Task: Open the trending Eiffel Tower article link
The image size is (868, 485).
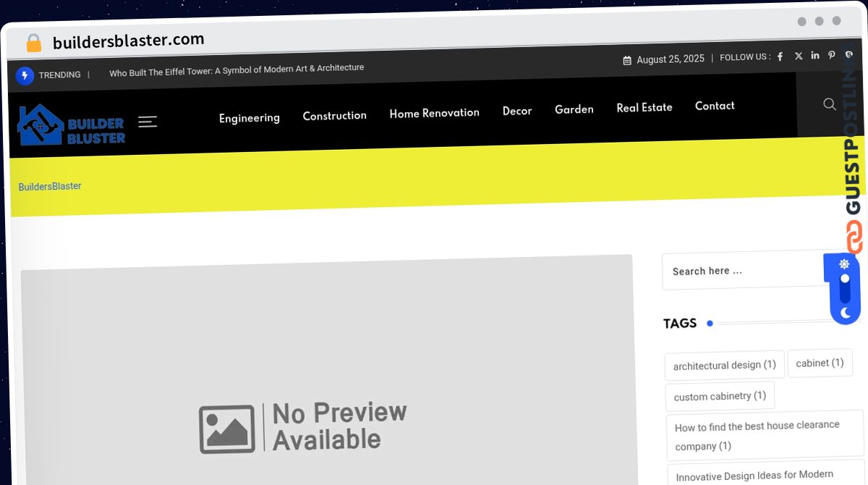Action: (237, 70)
